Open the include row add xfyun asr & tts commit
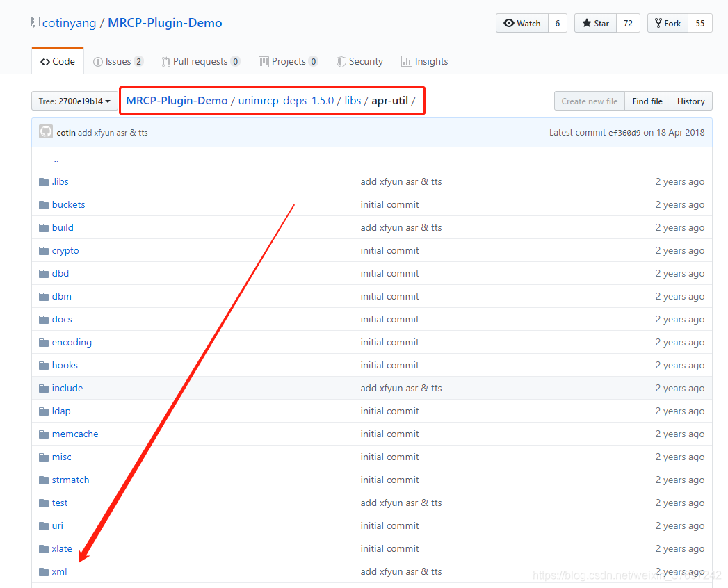Viewport: 728px width, 588px height. click(x=401, y=388)
